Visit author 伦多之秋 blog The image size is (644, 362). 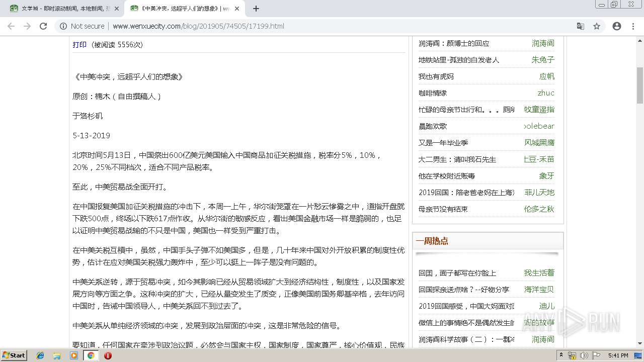(539, 209)
